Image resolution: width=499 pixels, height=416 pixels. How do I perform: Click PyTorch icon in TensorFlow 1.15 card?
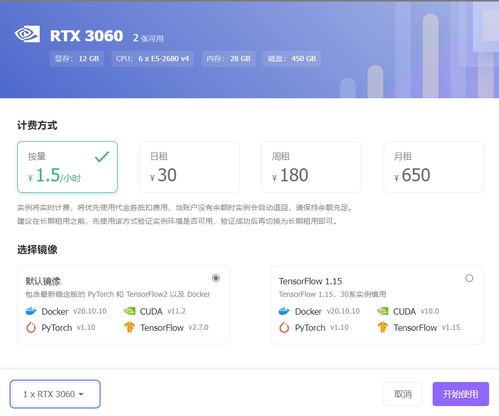coord(284,328)
